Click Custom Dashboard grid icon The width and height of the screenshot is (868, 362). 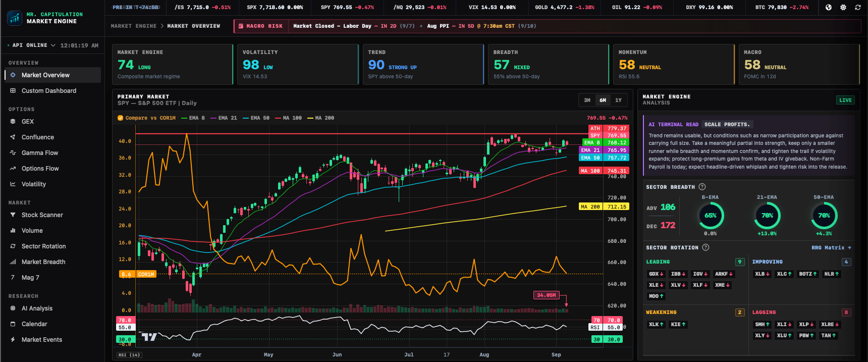pos(13,90)
